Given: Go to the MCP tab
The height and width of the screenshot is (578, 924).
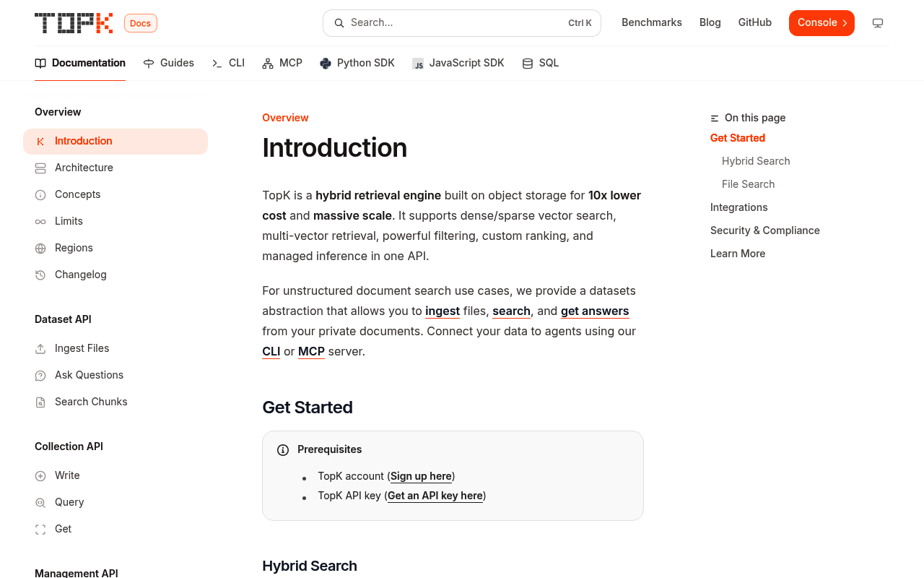Looking at the screenshot, I should (282, 63).
